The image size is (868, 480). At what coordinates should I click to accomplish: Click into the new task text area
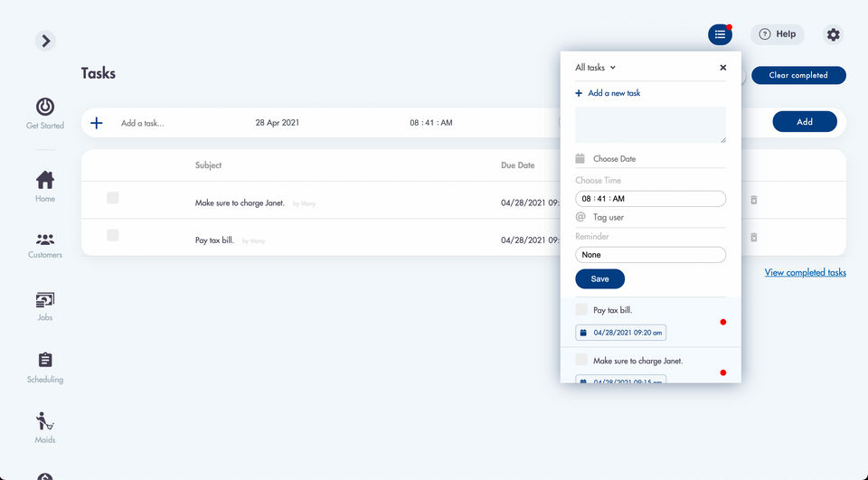pos(650,125)
